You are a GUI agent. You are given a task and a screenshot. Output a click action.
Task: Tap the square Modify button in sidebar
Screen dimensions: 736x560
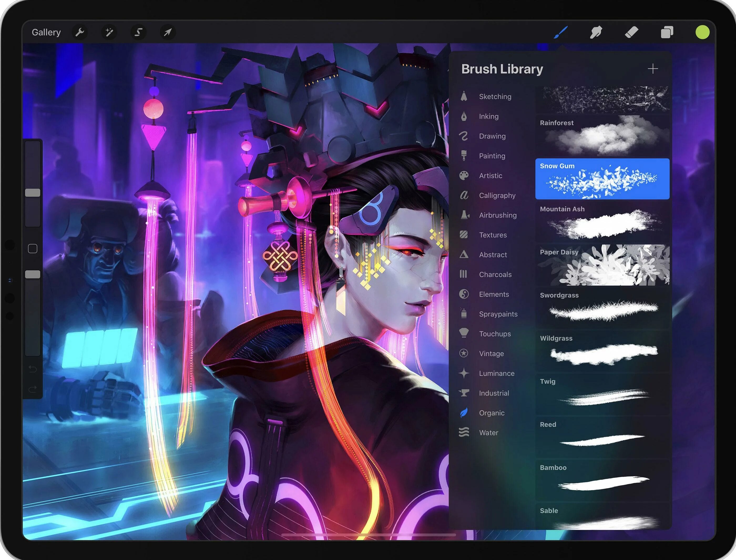click(33, 249)
